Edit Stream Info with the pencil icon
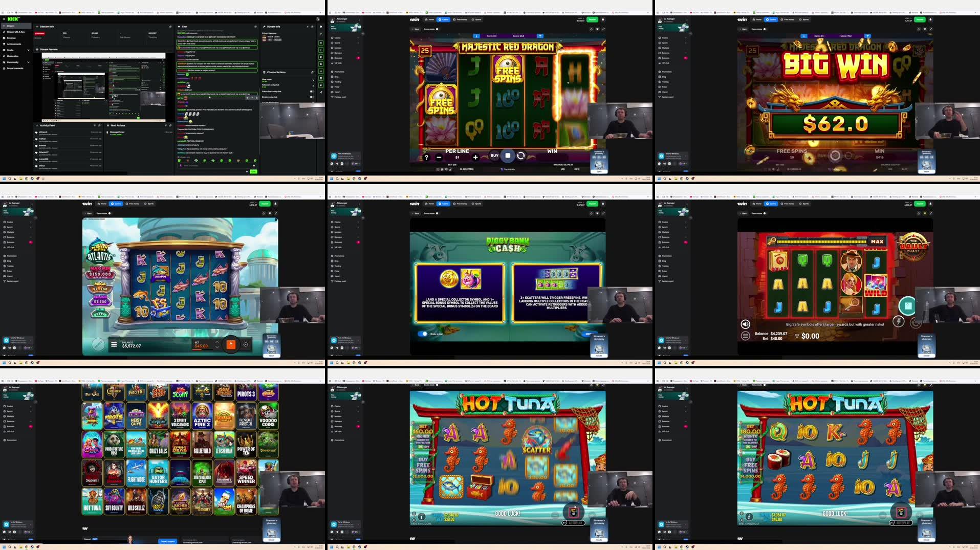This screenshot has height=550, width=980. (x=307, y=27)
